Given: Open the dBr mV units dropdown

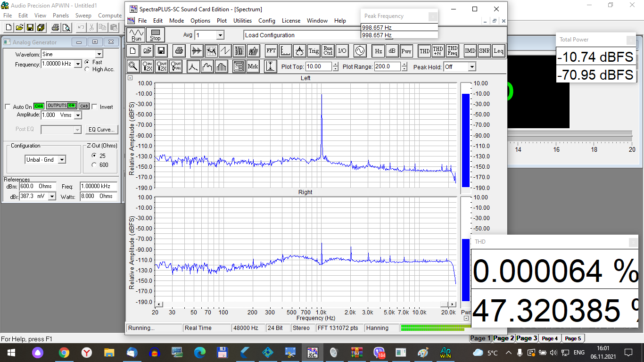Looking at the screenshot, I should point(52,196).
